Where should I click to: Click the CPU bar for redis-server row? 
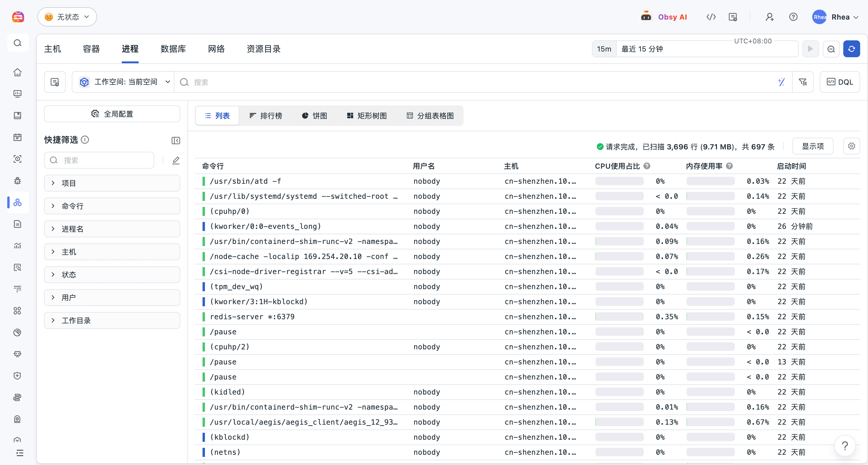tap(619, 317)
